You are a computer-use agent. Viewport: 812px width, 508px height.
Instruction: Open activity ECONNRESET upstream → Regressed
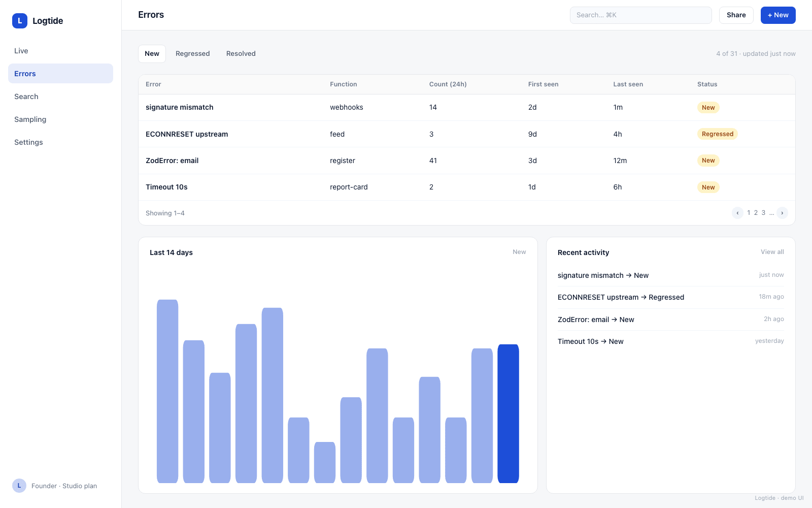coord(670,297)
